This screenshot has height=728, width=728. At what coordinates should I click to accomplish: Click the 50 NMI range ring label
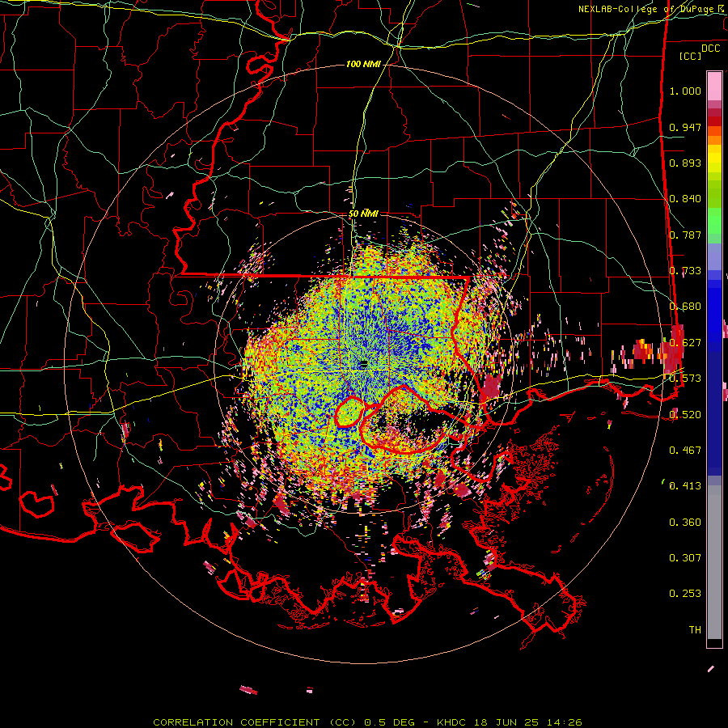(363, 214)
